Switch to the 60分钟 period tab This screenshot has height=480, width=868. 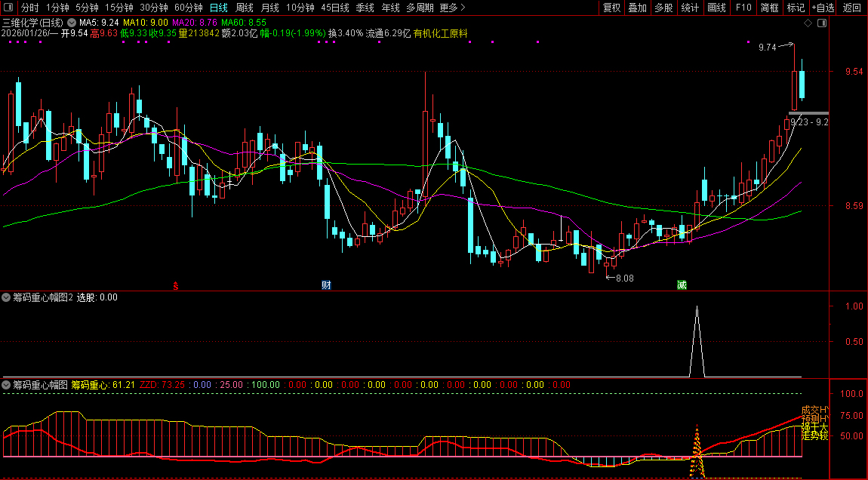pos(188,8)
